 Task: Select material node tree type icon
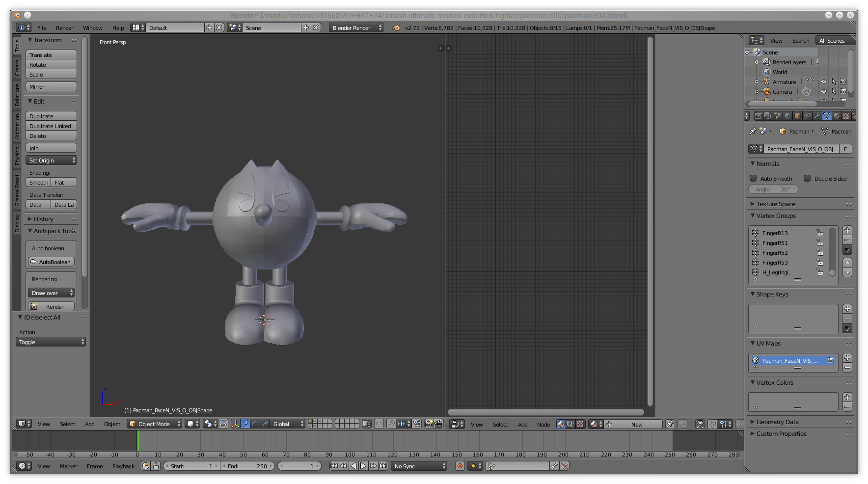pyautogui.click(x=561, y=424)
